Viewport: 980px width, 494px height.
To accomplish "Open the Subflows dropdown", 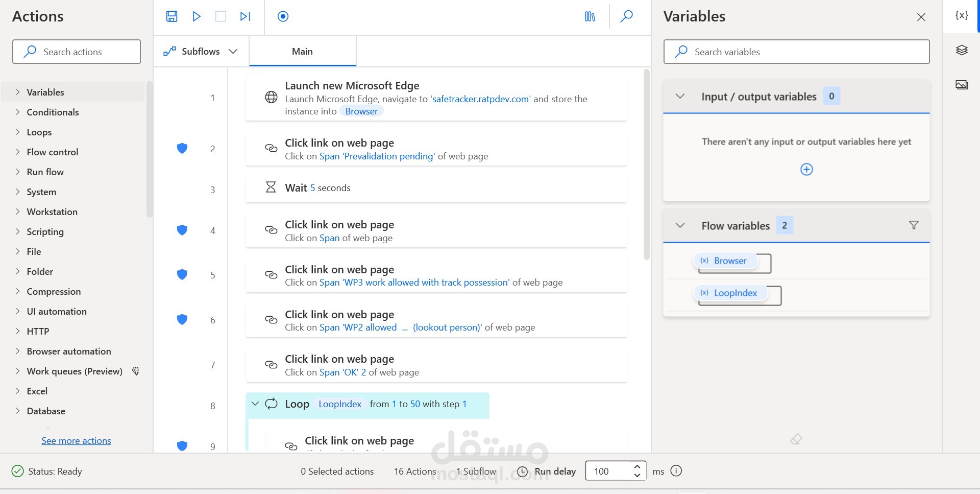I will click(x=233, y=51).
